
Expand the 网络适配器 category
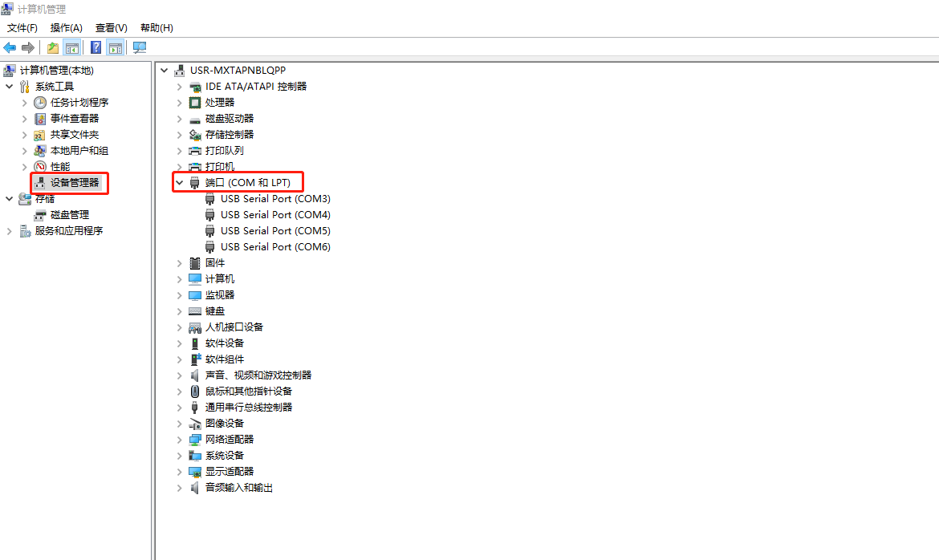(180, 440)
